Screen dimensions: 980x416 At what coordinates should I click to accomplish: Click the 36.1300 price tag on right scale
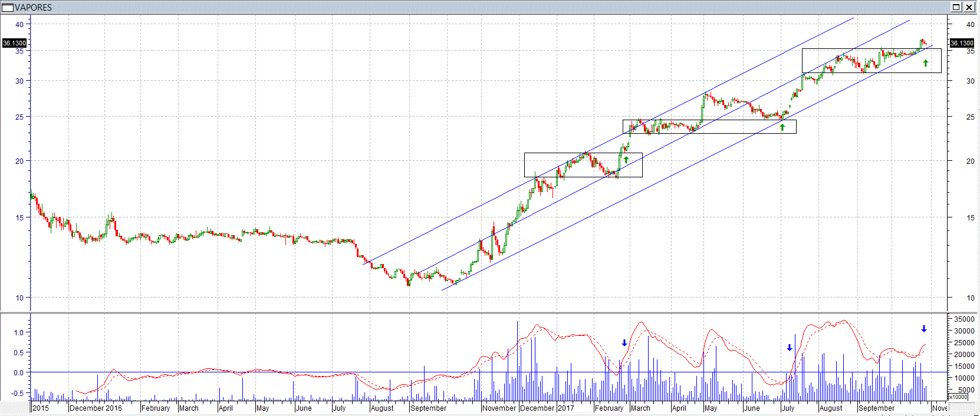(962, 43)
